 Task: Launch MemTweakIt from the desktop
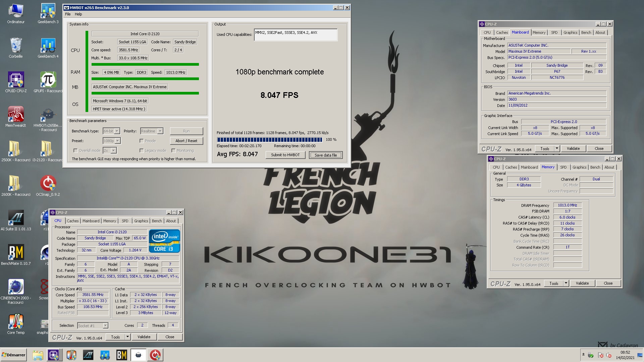(16, 117)
